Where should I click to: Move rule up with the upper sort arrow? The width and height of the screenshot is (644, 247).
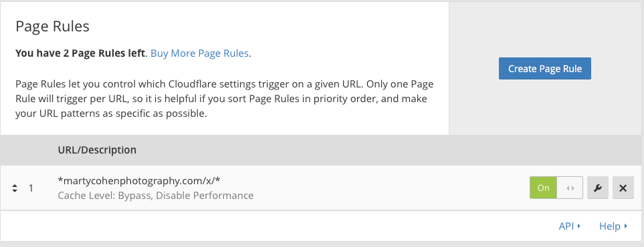(15, 186)
